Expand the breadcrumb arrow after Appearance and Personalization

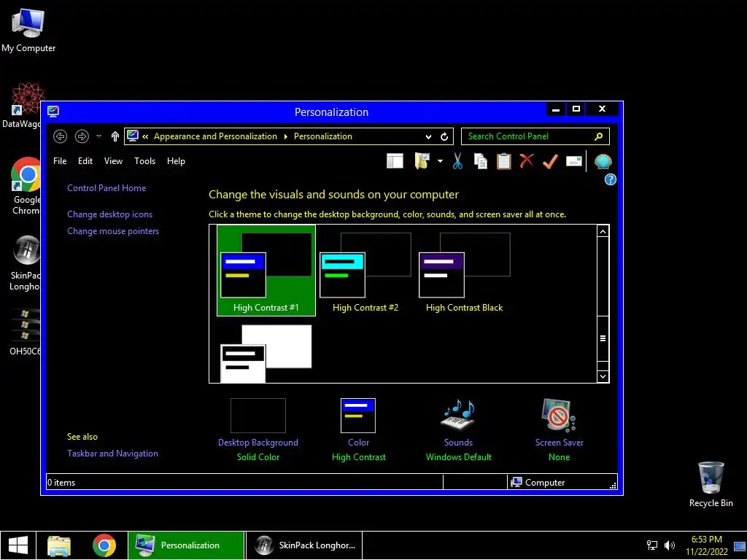pos(285,136)
